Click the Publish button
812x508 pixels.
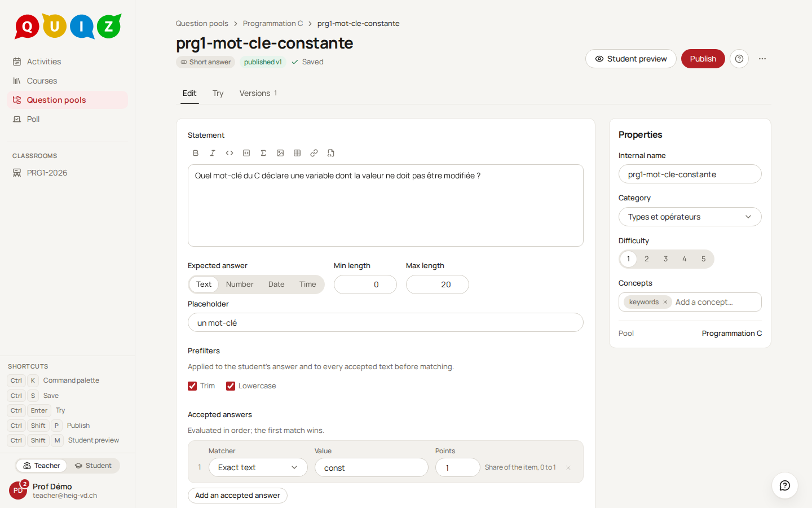tap(703, 59)
